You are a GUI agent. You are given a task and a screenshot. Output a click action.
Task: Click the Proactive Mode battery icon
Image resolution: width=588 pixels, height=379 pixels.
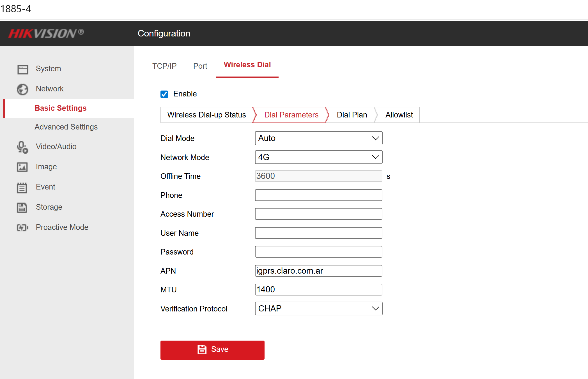(22, 228)
